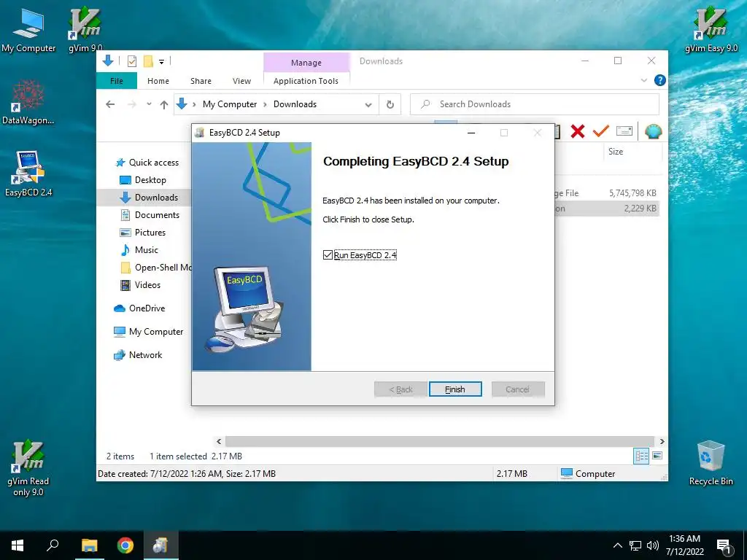This screenshot has height=560, width=747.
Task: Select Documents in navigation pane
Action: pos(150,215)
